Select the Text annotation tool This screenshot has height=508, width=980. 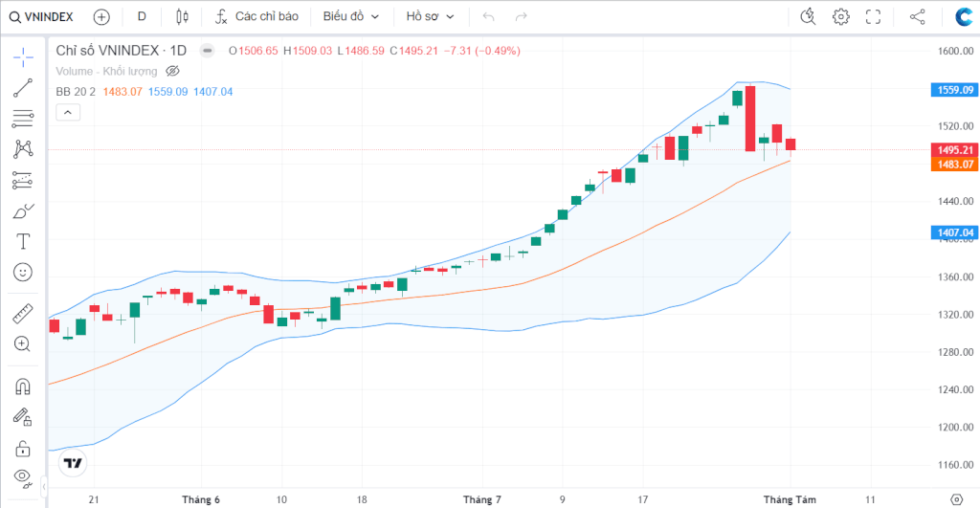tap(23, 241)
